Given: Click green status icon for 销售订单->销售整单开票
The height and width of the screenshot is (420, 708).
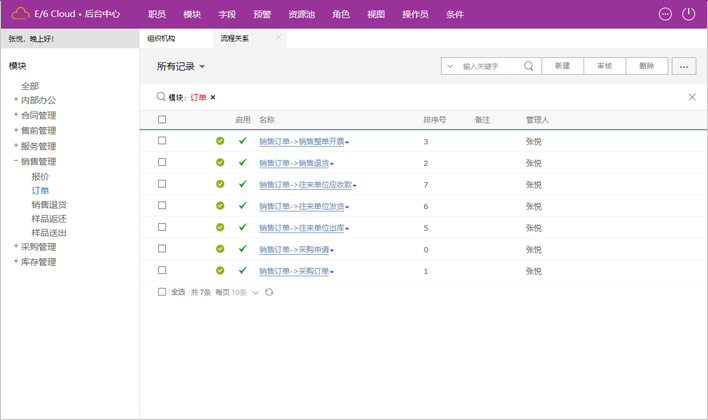Looking at the screenshot, I should pyautogui.click(x=220, y=141).
